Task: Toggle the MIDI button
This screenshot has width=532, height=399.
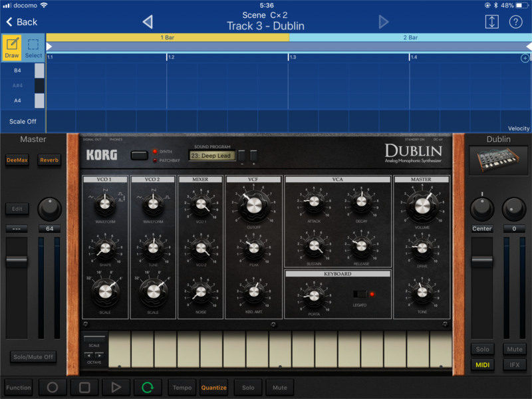Action: (x=482, y=364)
